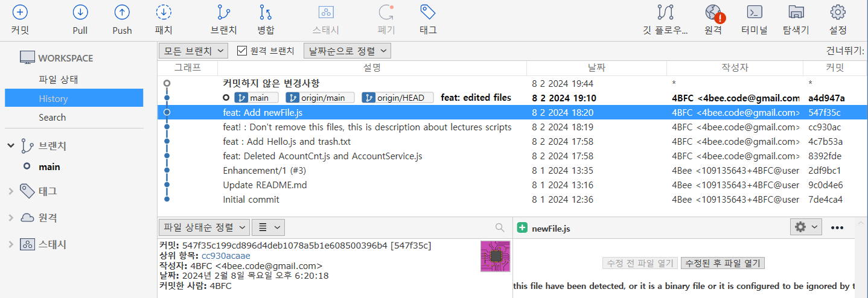Select the 'feat: Add newFile.js' commit
This screenshot has height=298, width=868.
click(x=512, y=112)
